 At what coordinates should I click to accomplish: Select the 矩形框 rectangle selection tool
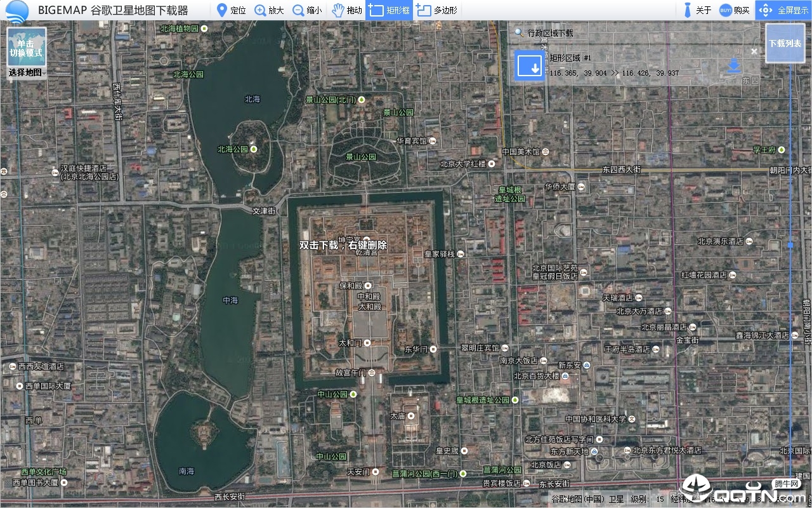(389, 10)
